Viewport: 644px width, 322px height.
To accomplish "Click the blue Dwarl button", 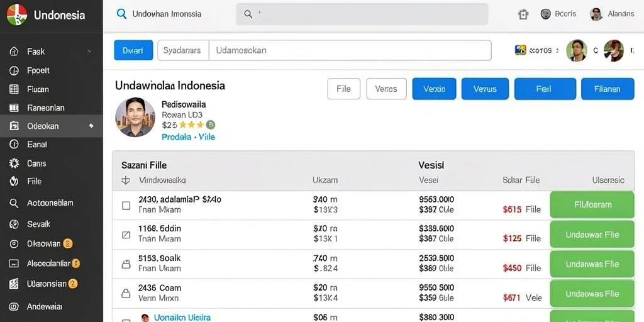I will pyautogui.click(x=133, y=50).
